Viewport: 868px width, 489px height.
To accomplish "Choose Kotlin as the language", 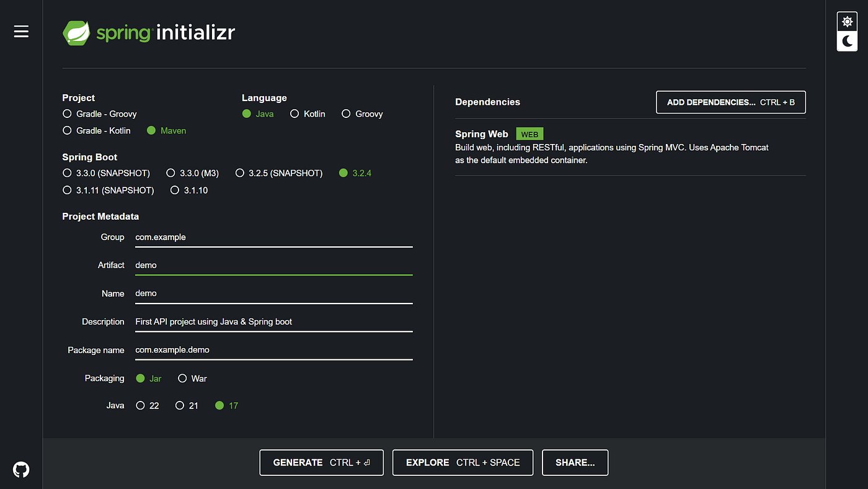I will (308, 114).
